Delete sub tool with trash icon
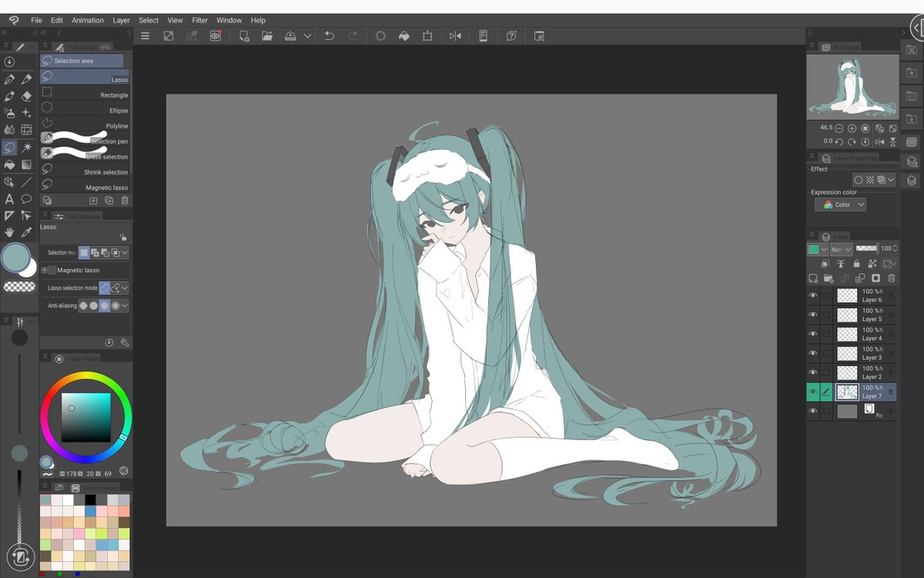The width and height of the screenshot is (924, 578). 125,200
